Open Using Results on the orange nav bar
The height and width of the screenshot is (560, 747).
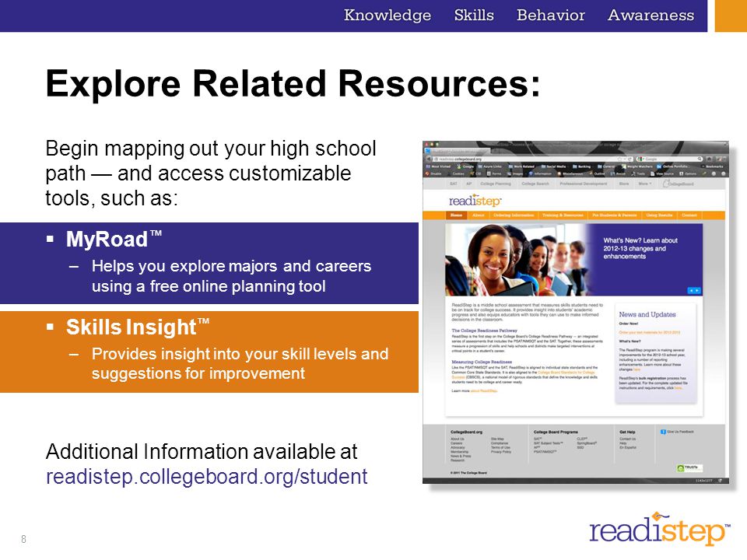(x=659, y=215)
